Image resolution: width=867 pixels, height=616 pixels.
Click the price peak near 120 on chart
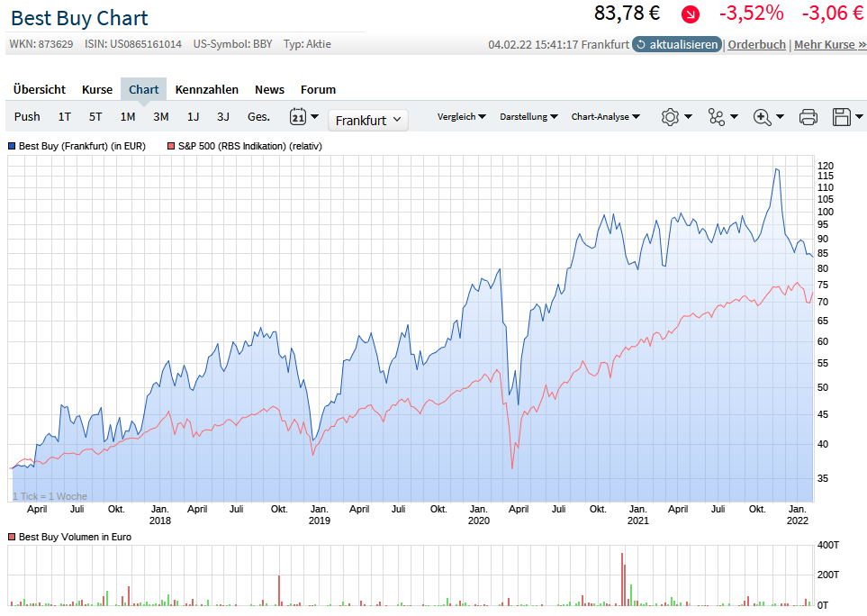[x=777, y=169]
